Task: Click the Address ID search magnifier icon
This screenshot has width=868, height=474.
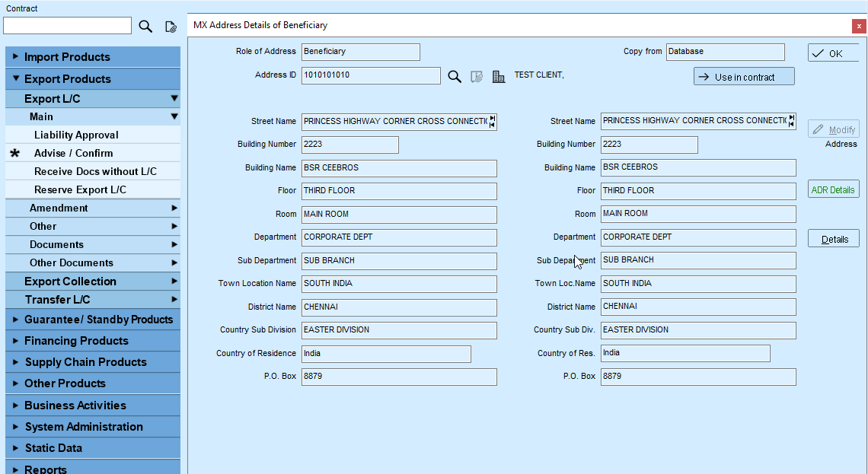Action: pyautogui.click(x=455, y=76)
